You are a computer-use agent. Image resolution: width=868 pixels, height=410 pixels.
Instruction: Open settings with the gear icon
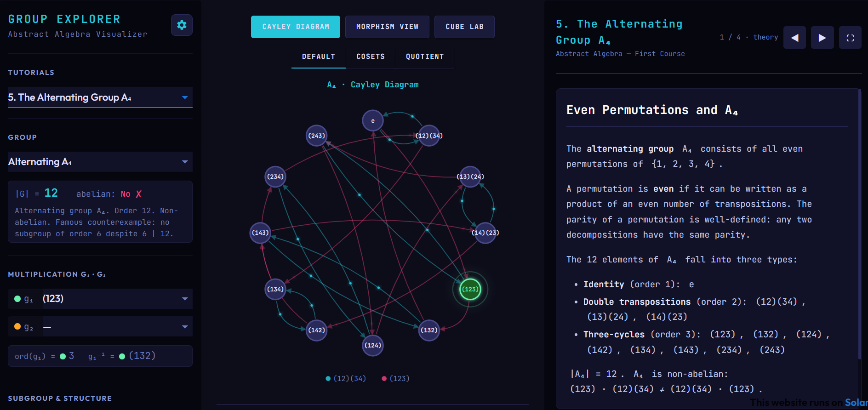coord(182,25)
